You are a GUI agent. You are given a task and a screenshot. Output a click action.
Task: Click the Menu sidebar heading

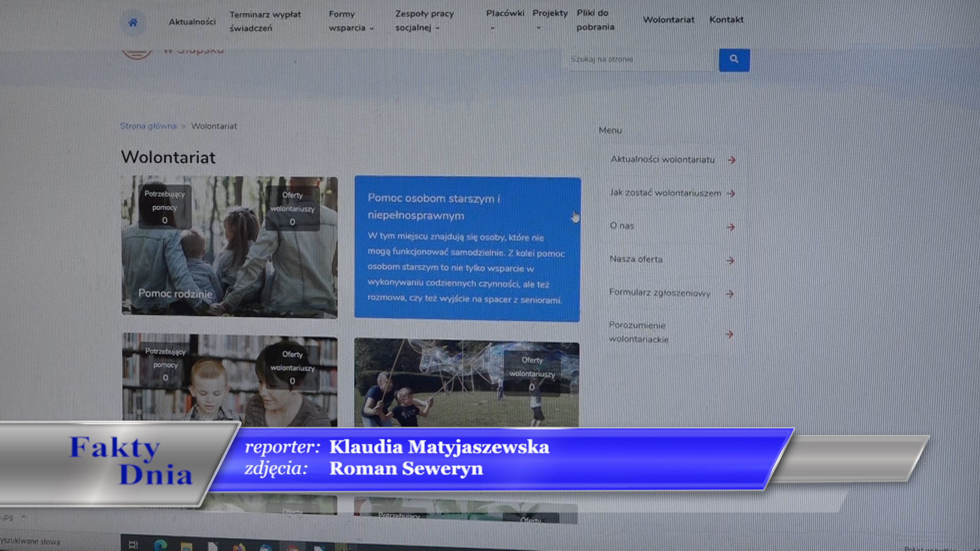pyautogui.click(x=610, y=131)
